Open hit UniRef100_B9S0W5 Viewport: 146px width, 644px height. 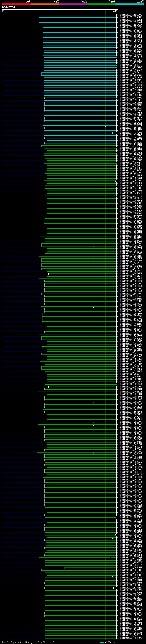(x=131, y=15)
